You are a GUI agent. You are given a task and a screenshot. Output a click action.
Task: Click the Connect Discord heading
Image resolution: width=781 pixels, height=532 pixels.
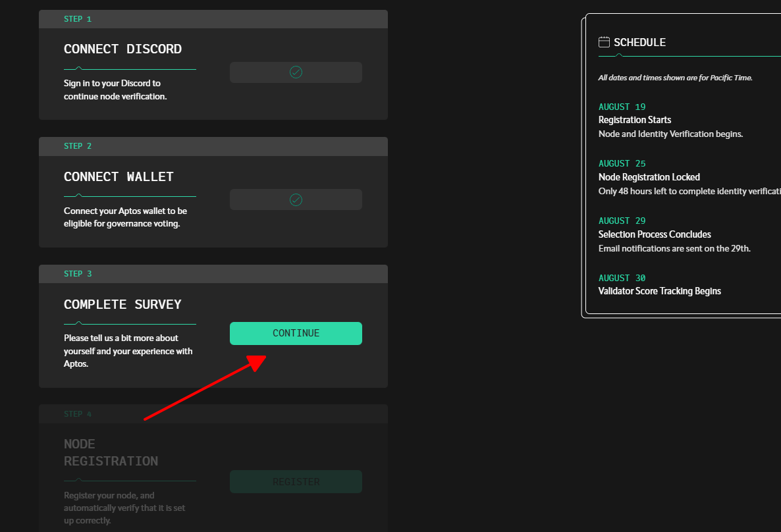(122, 49)
